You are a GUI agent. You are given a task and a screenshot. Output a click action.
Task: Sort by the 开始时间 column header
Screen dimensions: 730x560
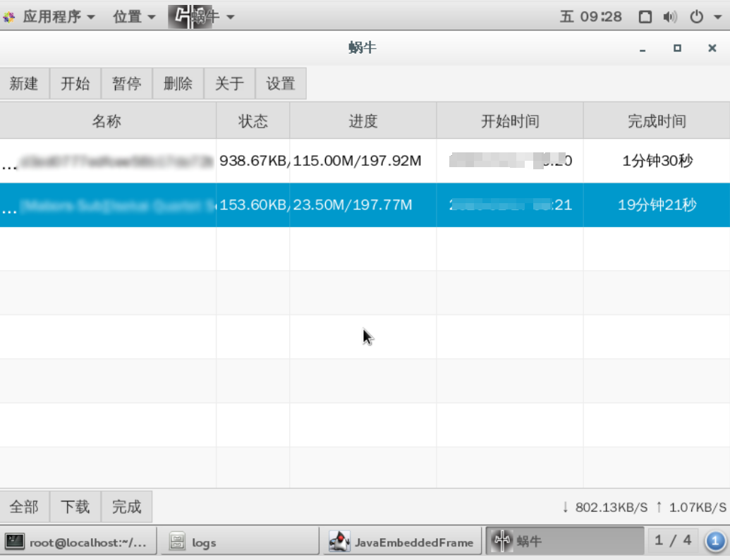coord(510,121)
